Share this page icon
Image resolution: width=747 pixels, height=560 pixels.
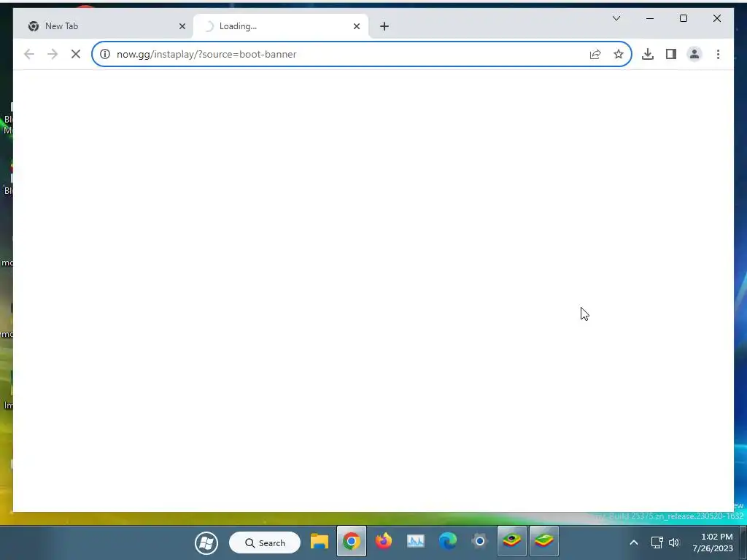(595, 54)
